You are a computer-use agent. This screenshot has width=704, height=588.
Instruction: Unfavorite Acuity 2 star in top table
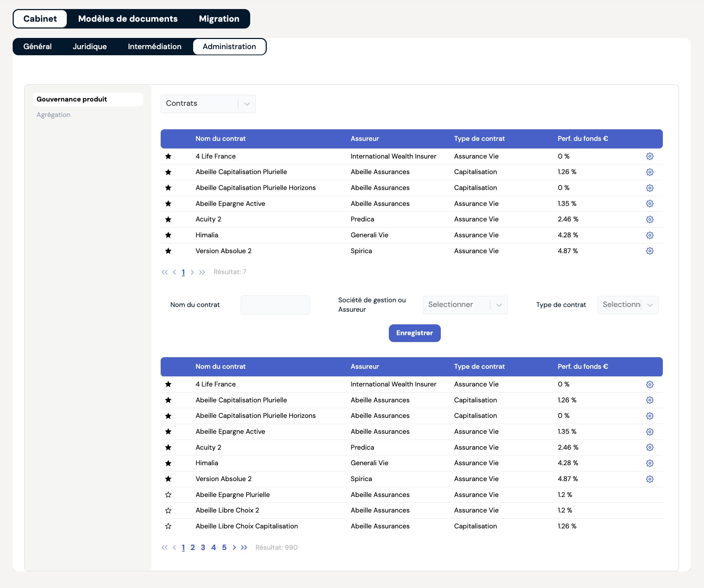(x=168, y=219)
